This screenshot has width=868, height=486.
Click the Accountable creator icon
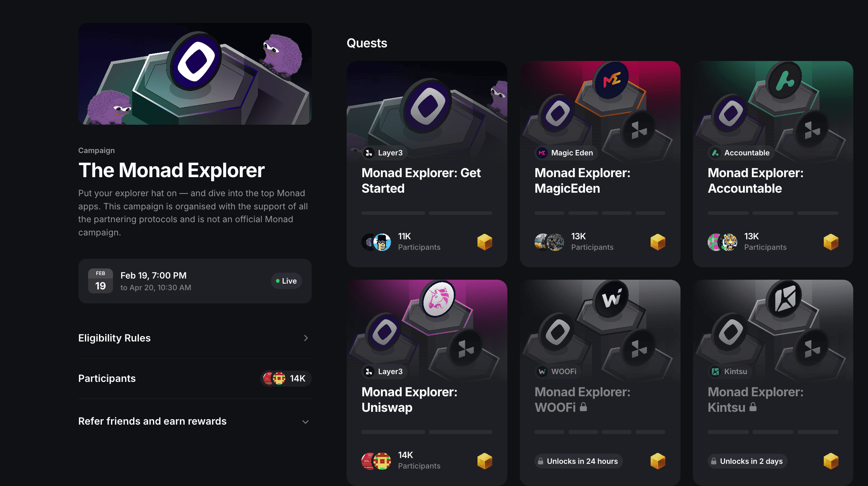pos(715,153)
